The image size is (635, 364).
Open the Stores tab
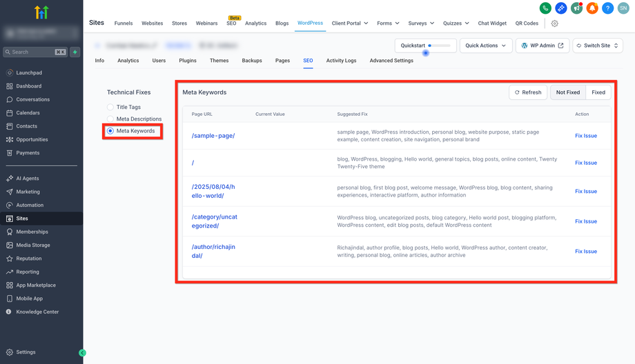coord(179,23)
